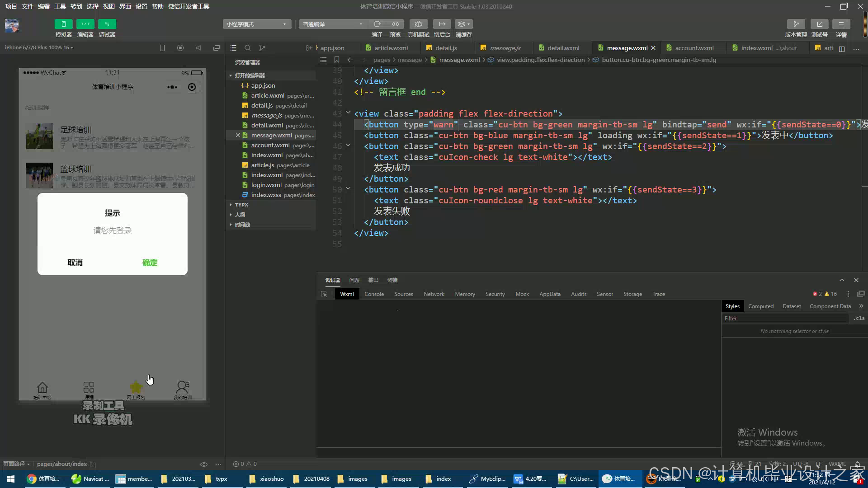Switch to the Console tab

[x=374, y=294]
